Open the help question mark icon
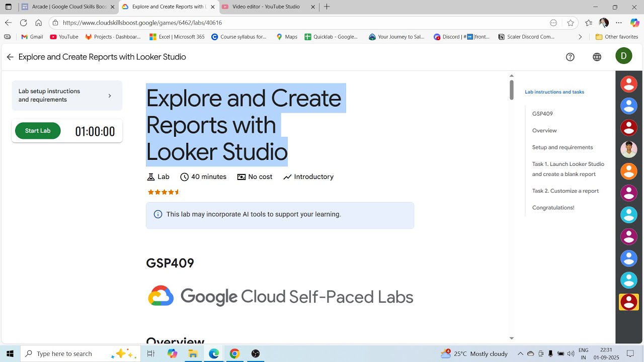This screenshot has height=362, width=644. point(570,57)
